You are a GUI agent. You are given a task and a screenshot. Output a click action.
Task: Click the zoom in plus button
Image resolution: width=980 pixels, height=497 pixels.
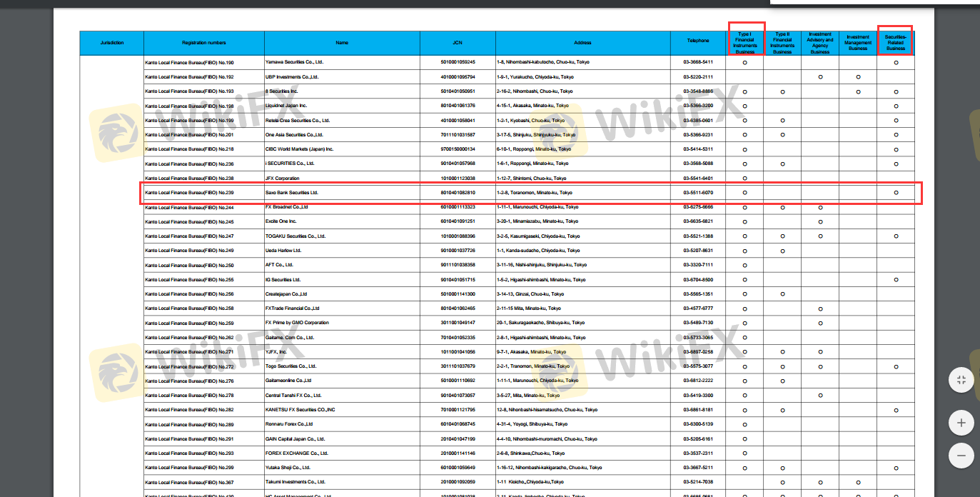click(x=961, y=423)
